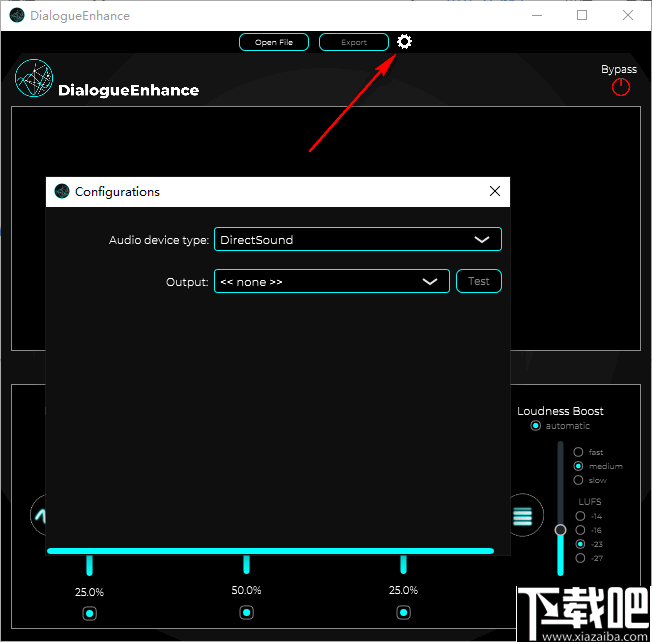
Task: Click the Open File button
Action: (274, 42)
